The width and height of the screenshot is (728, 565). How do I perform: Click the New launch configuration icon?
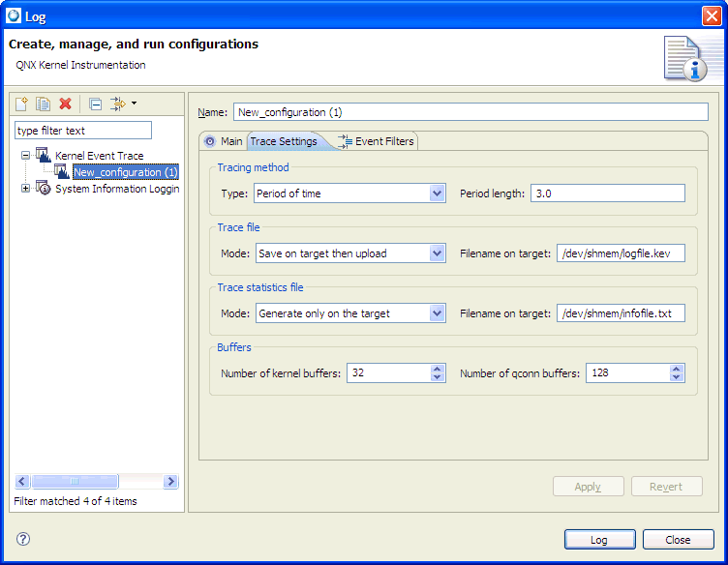click(x=21, y=104)
